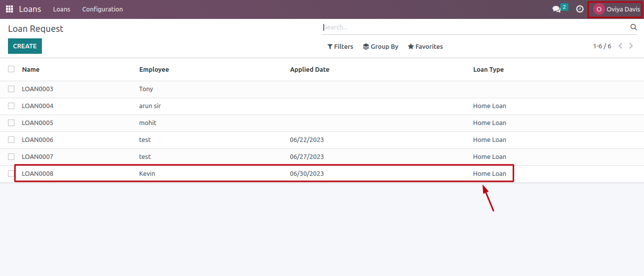This screenshot has width=644, height=276.
Task: Tick the checkbox for LOAN0008
Action: [x=11, y=173]
